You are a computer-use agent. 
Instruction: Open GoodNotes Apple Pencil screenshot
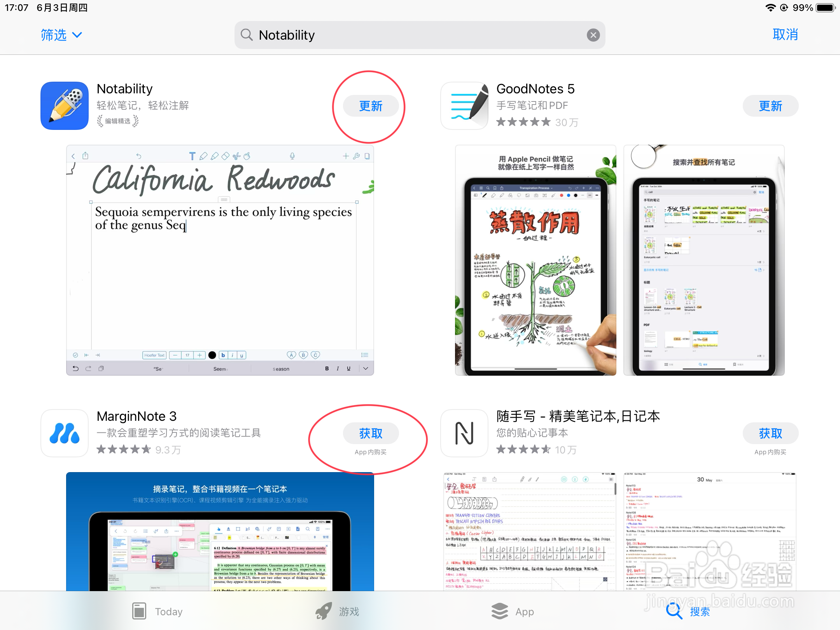[535, 260]
